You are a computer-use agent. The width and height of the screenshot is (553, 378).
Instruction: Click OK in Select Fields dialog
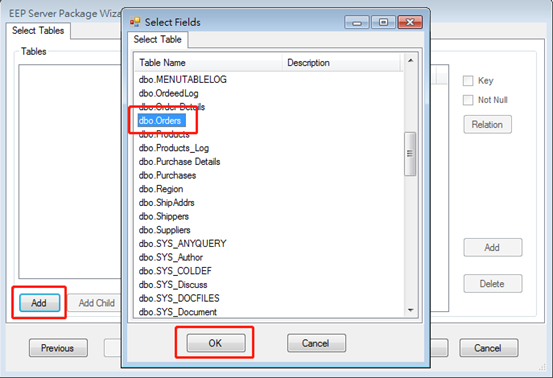pyautogui.click(x=215, y=343)
